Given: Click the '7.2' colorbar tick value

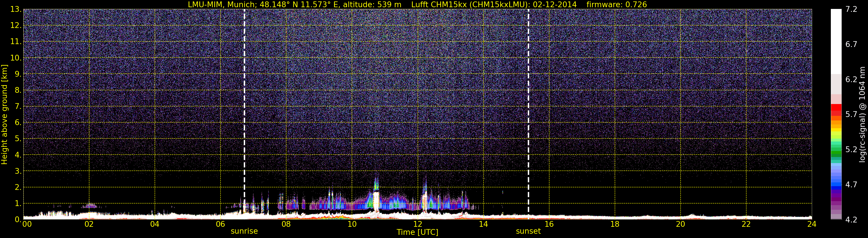Looking at the screenshot, I should (x=851, y=9).
